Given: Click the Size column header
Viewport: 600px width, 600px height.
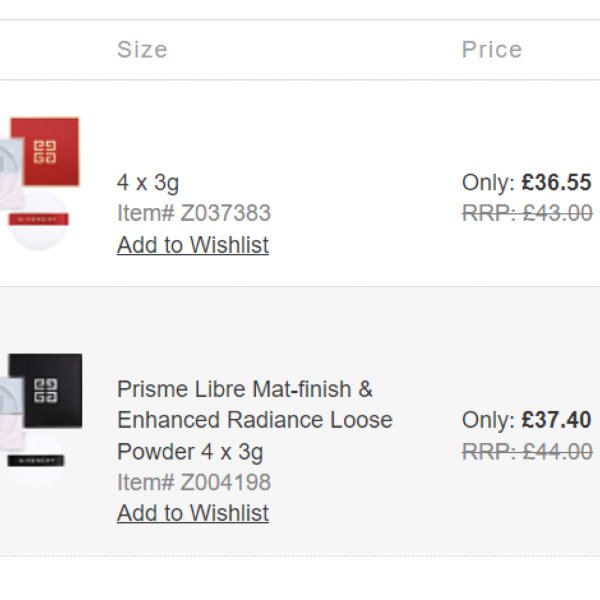Looking at the screenshot, I should point(142,50).
